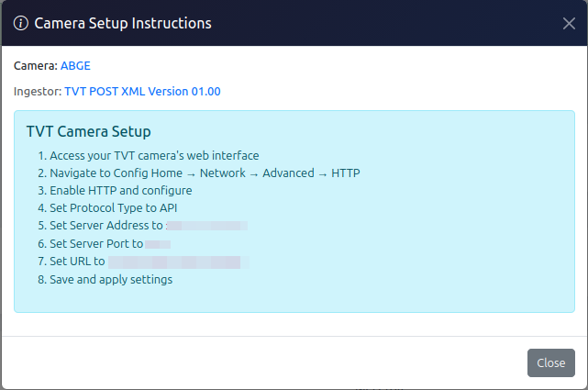This screenshot has width=588, height=390.
Task: Click the Navigate to Config Home step
Action: tap(205, 173)
